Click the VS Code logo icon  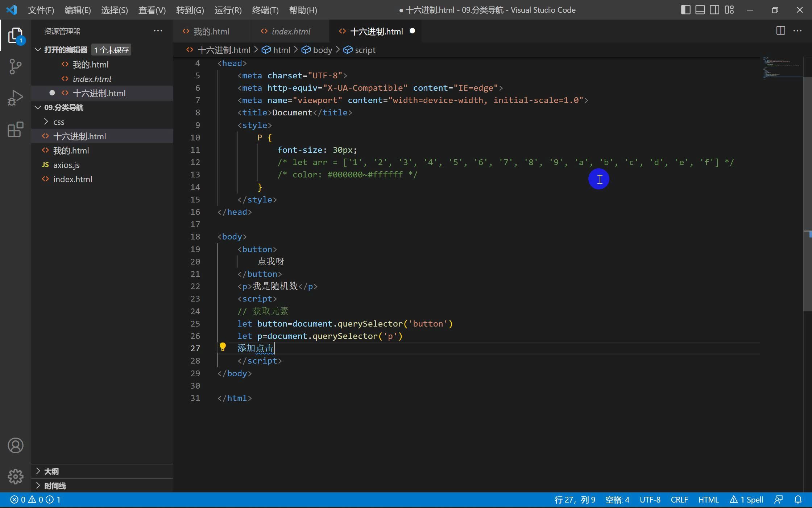(x=12, y=10)
